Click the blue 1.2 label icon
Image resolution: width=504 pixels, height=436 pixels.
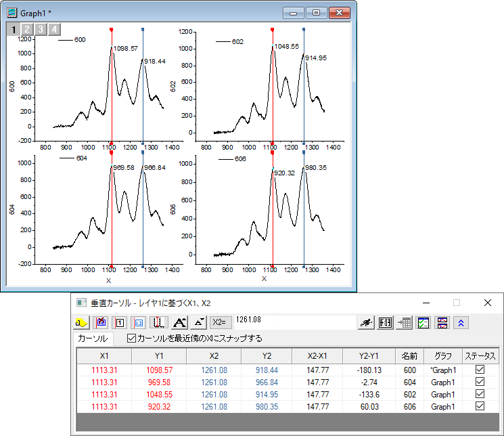click(139, 322)
